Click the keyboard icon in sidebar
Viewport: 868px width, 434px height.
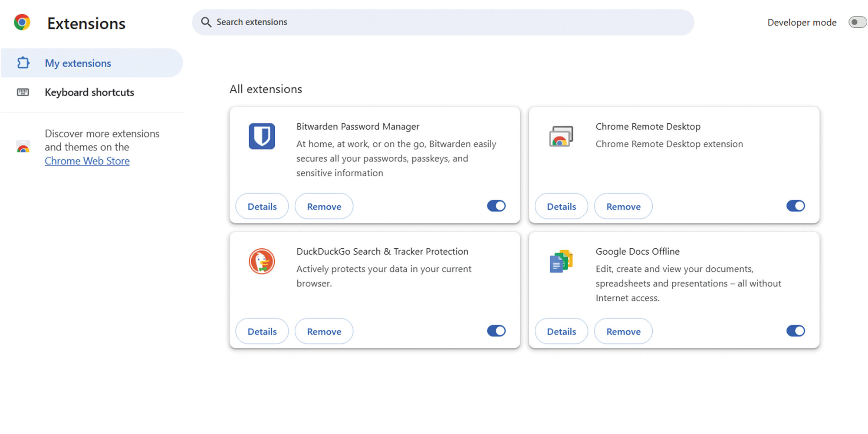coord(23,92)
